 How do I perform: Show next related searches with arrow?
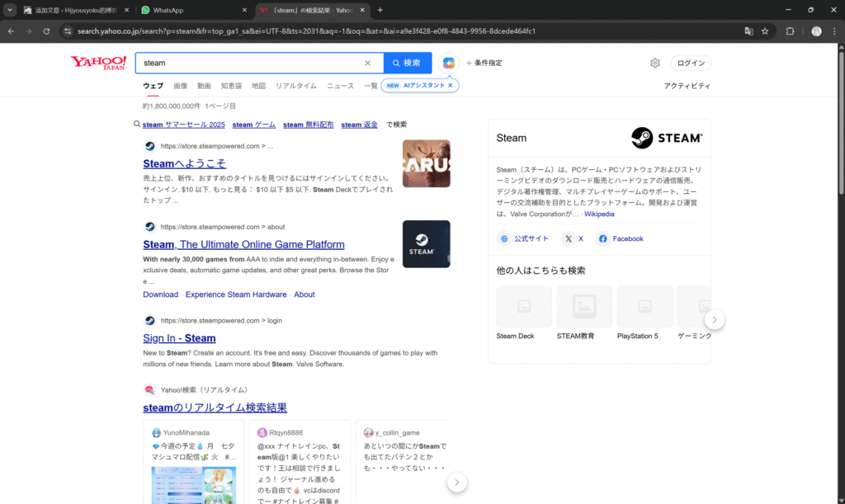click(x=714, y=320)
